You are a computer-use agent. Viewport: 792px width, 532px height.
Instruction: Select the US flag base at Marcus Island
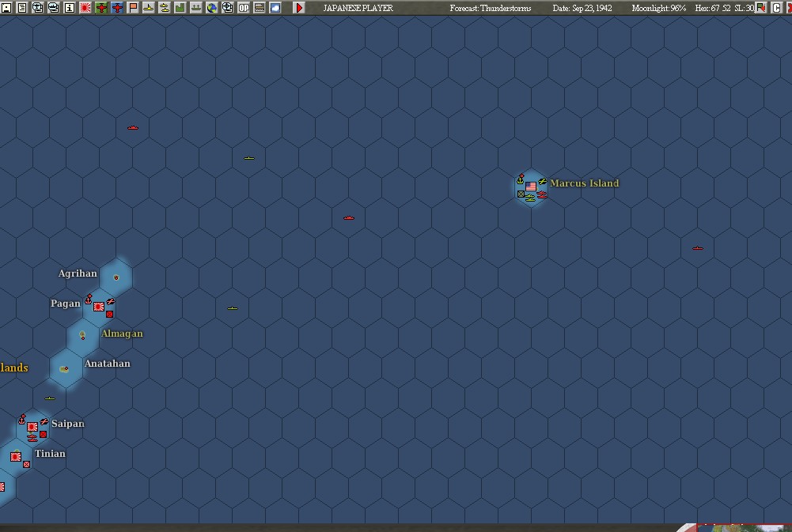coord(530,187)
